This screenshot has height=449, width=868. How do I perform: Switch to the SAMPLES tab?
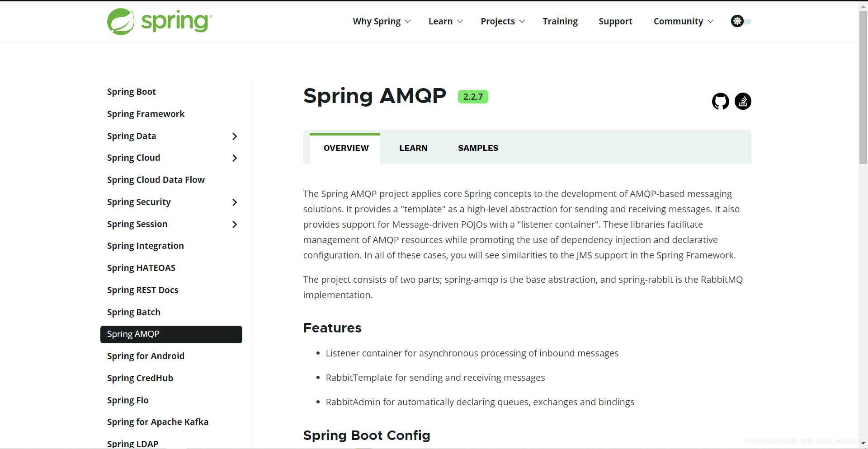point(478,148)
